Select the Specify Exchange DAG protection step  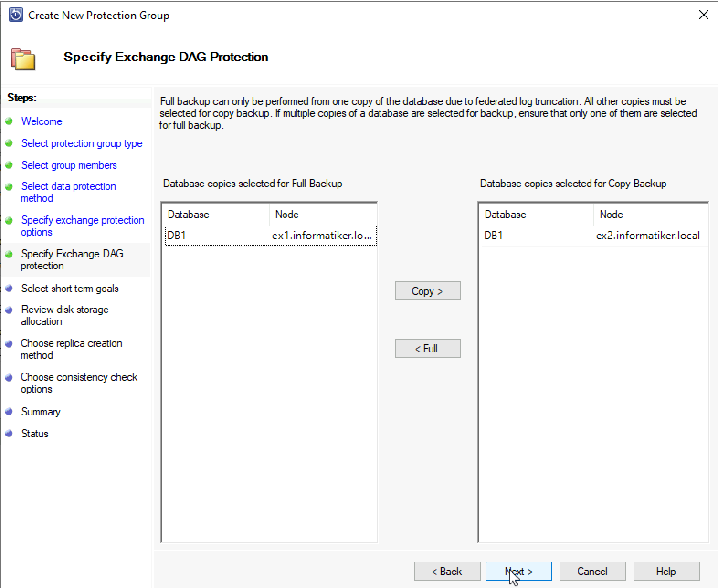pyautogui.click(x=72, y=260)
